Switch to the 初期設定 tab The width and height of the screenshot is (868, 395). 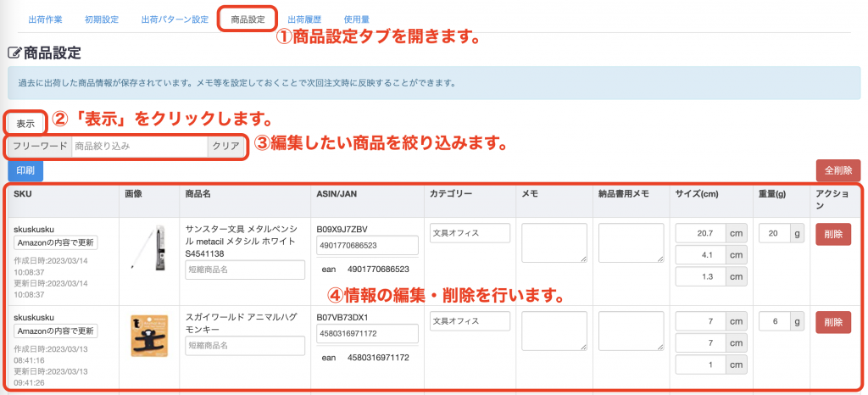102,19
